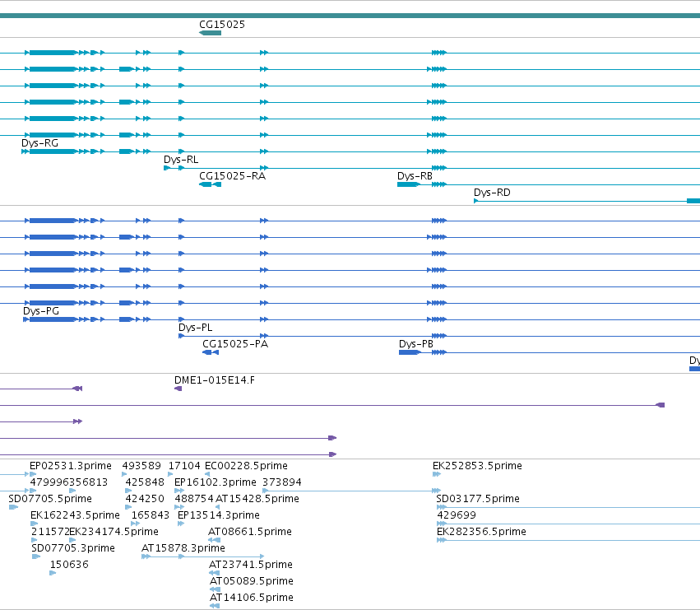Select the 493589 feature label
The height and width of the screenshot is (610, 700).
pos(141,466)
